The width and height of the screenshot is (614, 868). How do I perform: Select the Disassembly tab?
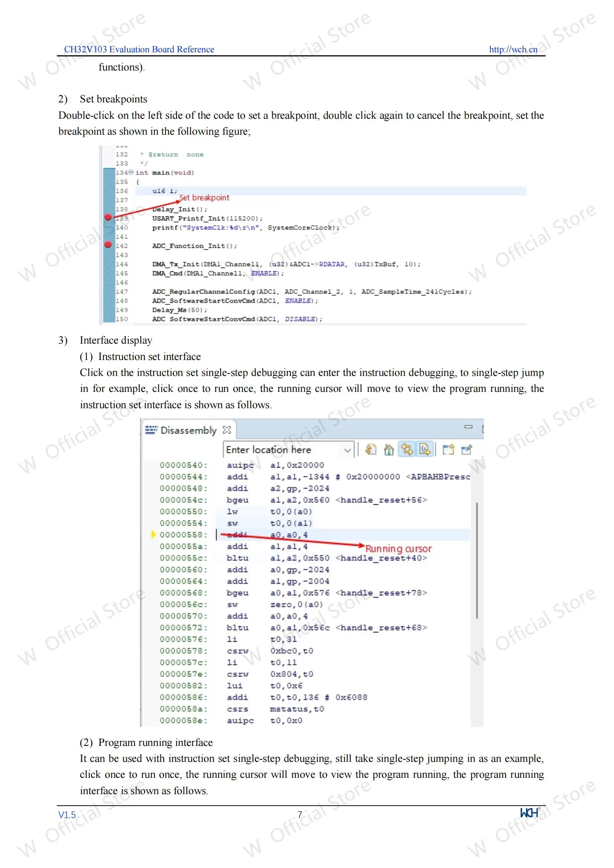tap(188, 430)
